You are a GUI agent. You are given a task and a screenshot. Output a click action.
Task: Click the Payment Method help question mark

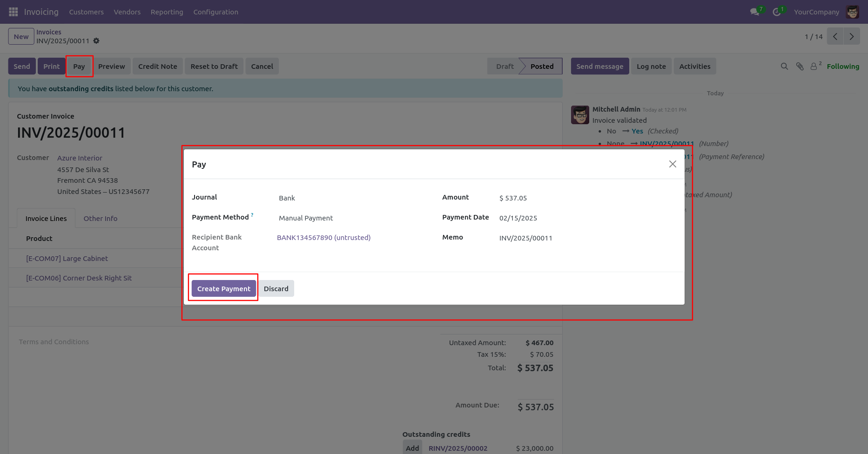pos(252,215)
